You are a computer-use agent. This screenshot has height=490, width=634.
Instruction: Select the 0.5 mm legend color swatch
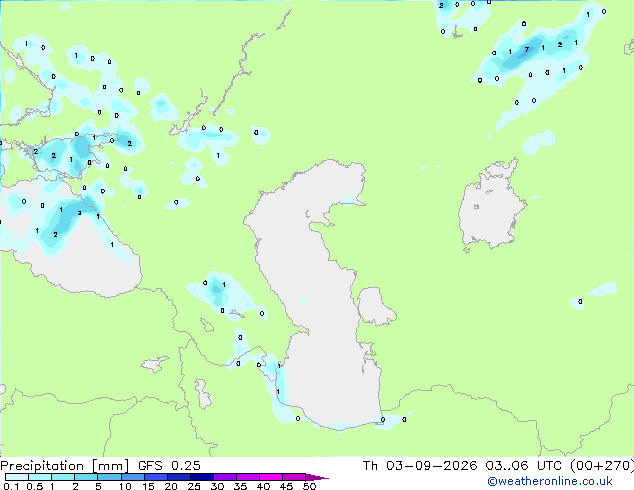coord(40,477)
